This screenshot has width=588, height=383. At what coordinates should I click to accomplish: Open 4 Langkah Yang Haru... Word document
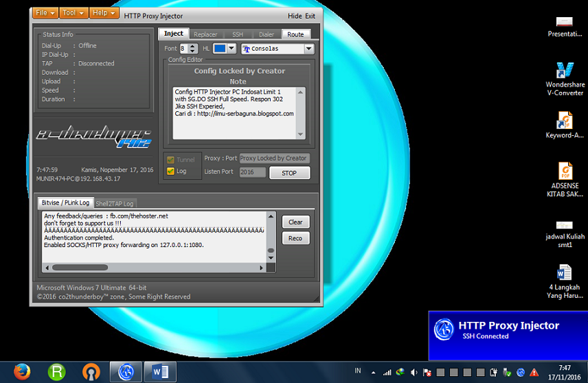click(x=565, y=282)
